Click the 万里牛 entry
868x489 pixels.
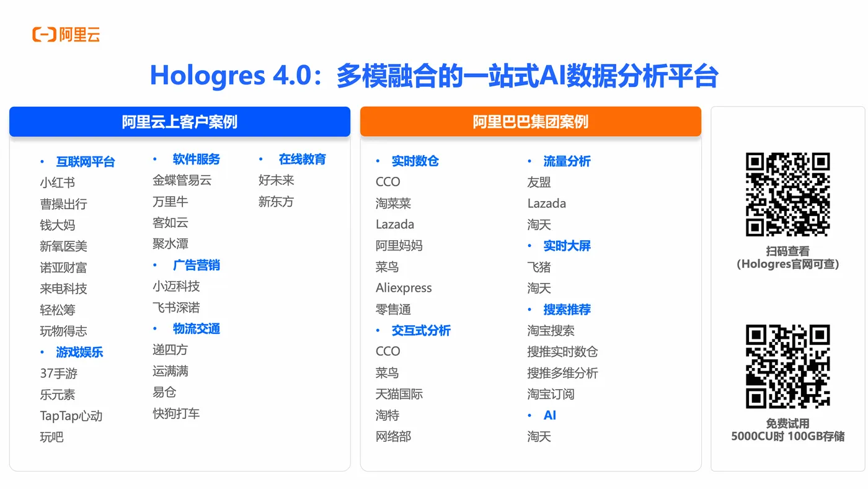pyautogui.click(x=170, y=202)
